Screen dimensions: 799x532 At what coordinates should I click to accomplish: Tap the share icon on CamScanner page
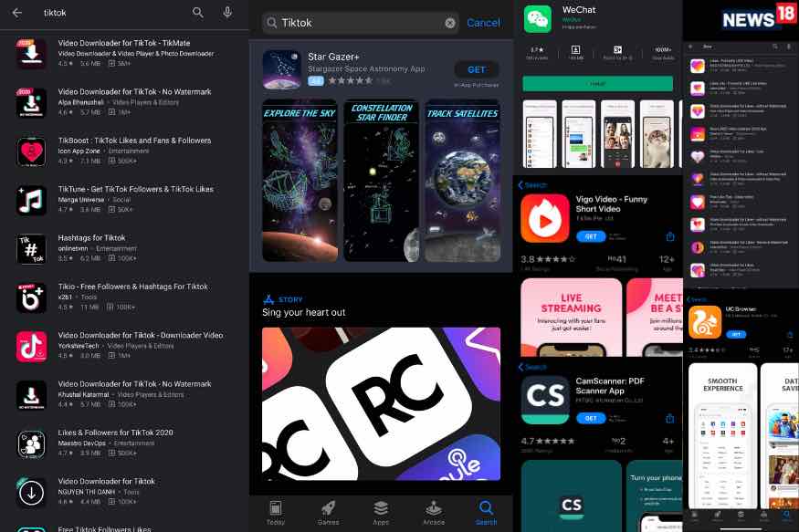[x=670, y=419]
